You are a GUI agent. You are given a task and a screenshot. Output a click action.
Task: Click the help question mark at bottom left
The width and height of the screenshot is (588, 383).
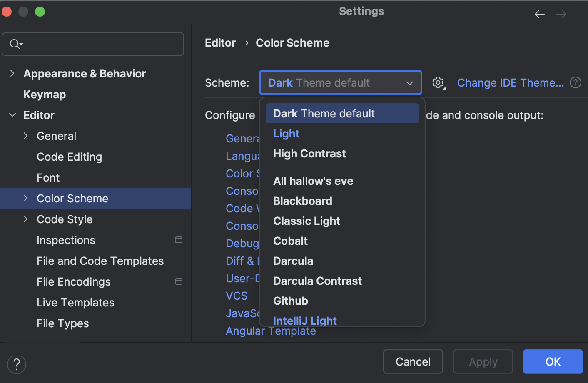coord(16,364)
